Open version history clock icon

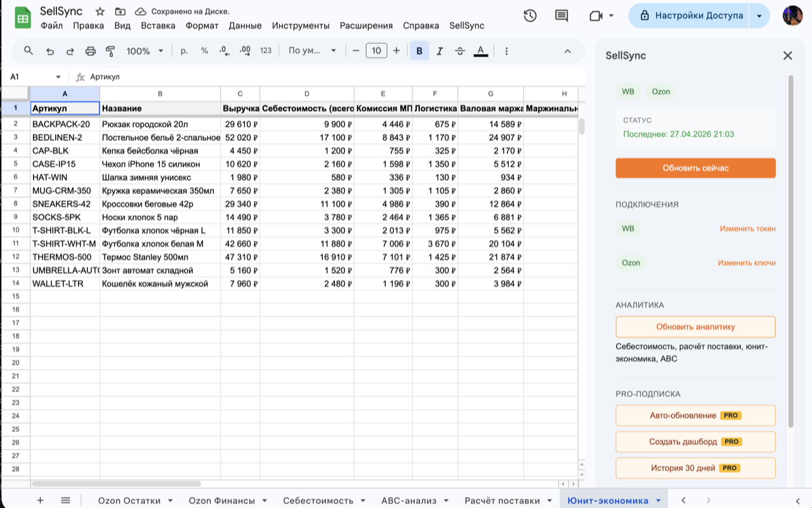point(530,16)
